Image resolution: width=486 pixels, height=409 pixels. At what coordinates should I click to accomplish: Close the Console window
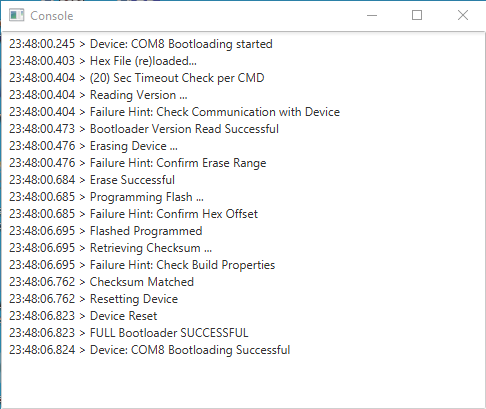pyautogui.click(x=463, y=15)
